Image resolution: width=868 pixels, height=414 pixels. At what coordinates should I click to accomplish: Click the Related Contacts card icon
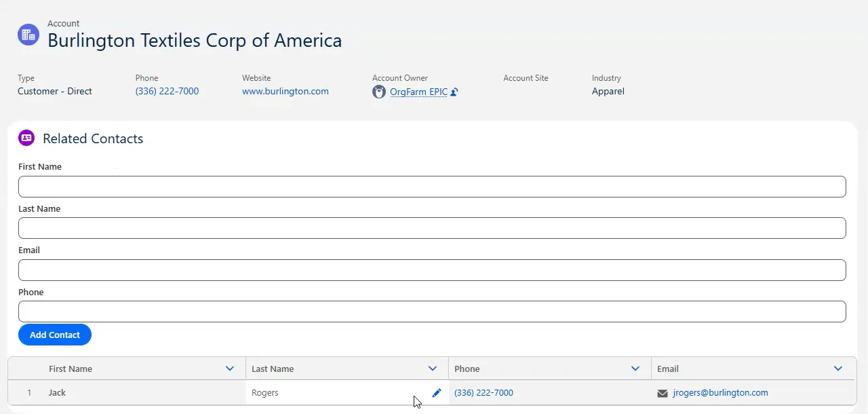26,138
